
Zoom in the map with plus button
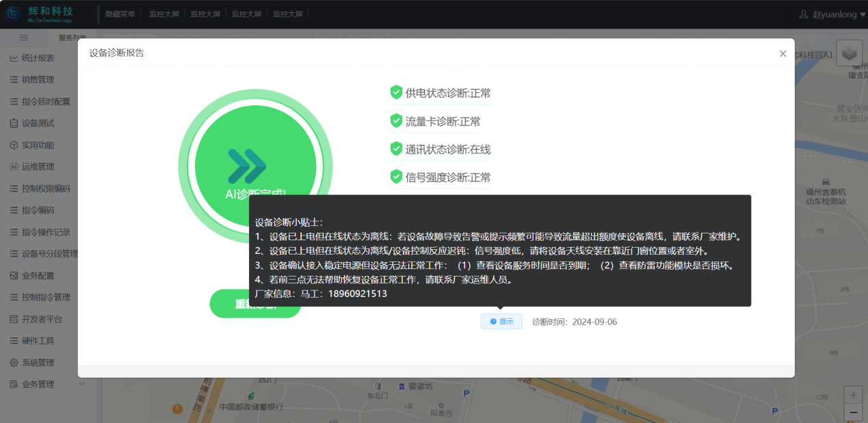(x=853, y=395)
